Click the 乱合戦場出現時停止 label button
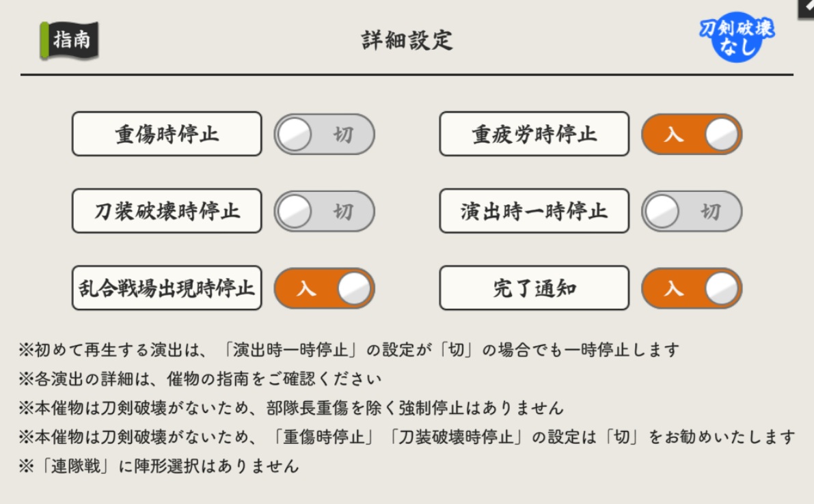Screen dimensions: 814x504 tap(167, 288)
